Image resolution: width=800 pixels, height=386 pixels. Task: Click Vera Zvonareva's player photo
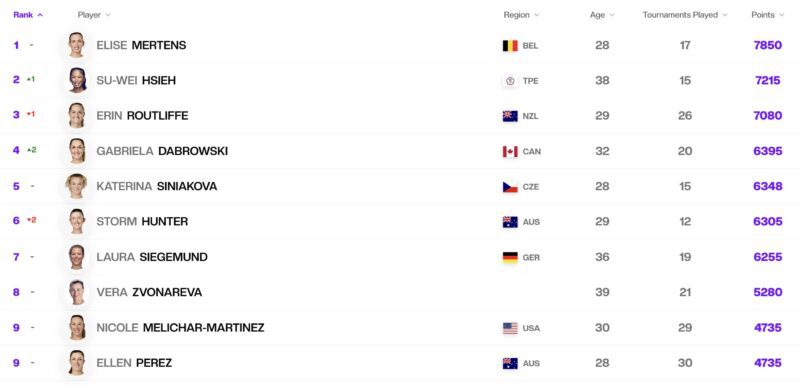(77, 292)
